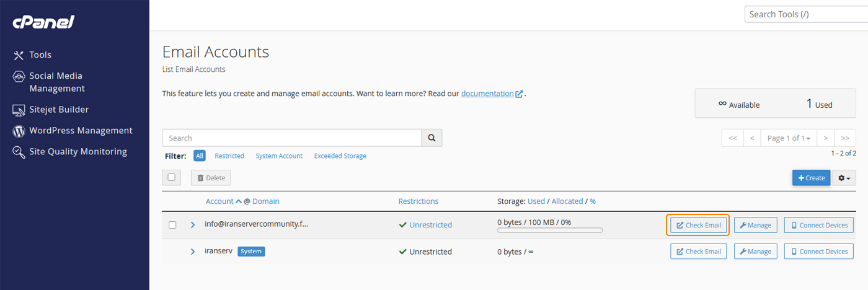
Task: Click the storage usage bar for info account
Action: (549, 231)
